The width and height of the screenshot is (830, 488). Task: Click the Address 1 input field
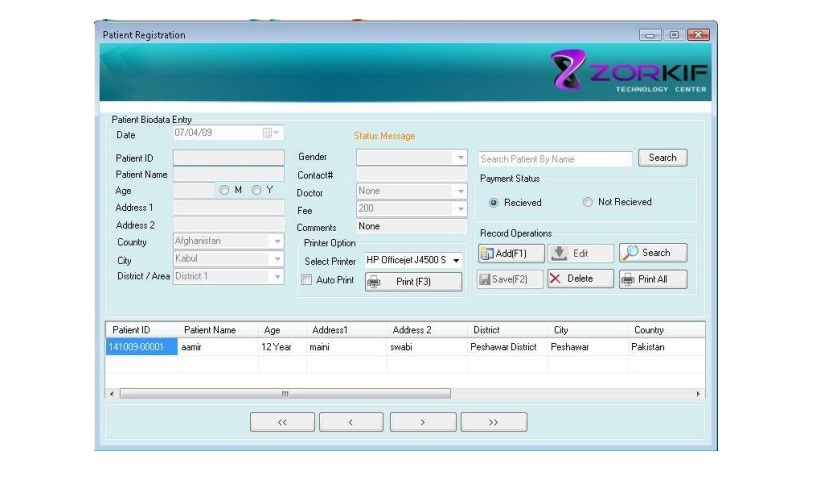click(x=229, y=207)
